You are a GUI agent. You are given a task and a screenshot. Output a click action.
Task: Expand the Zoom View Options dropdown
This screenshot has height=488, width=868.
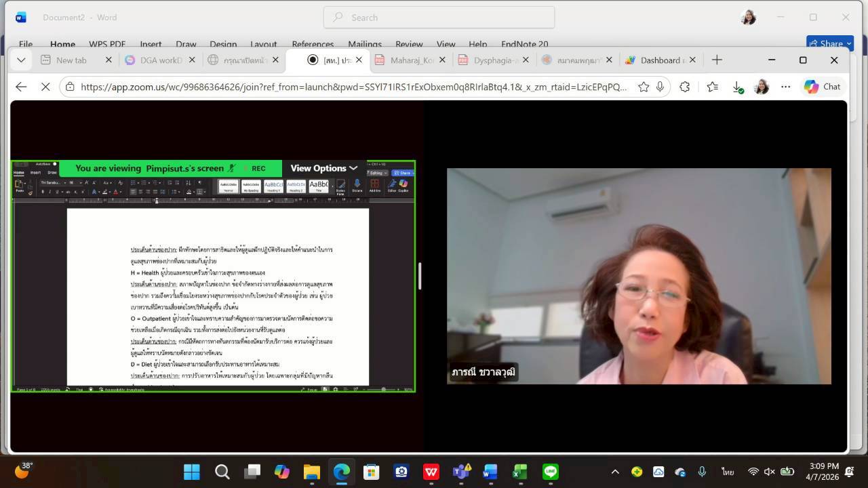coord(323,168)
